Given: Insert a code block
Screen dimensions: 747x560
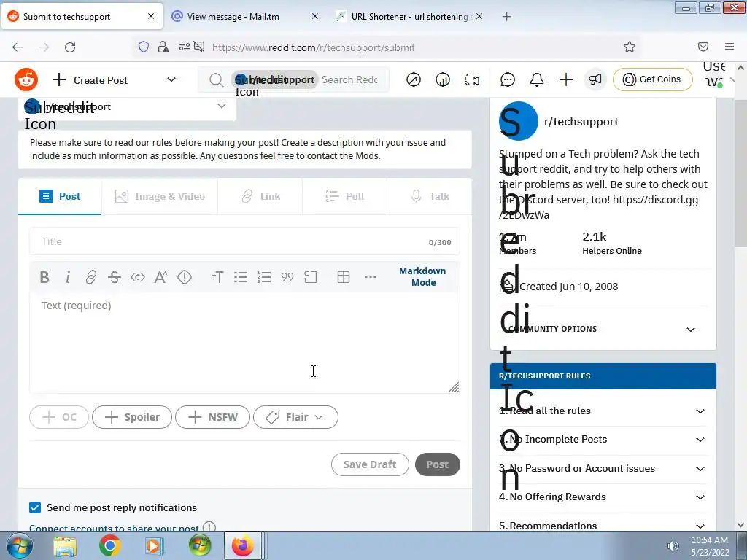Looking at the screenshot, I should click(311, 277).
